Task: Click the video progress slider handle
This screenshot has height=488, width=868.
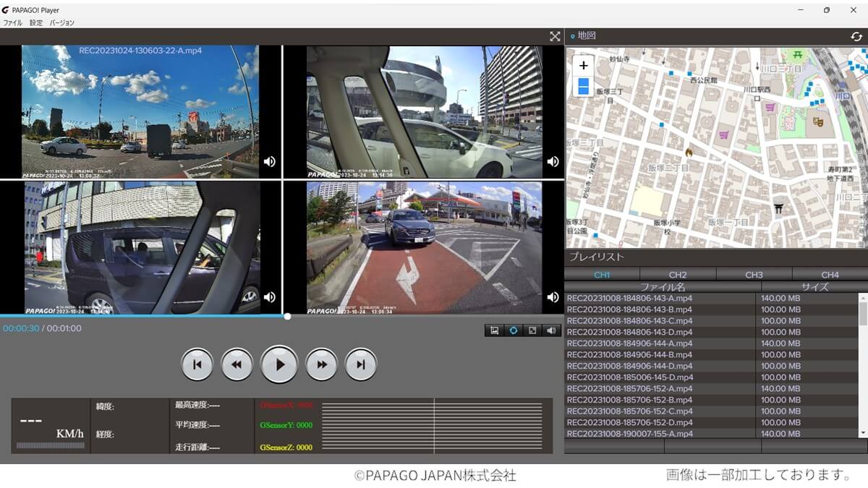Action: click(x=287, y=316)
